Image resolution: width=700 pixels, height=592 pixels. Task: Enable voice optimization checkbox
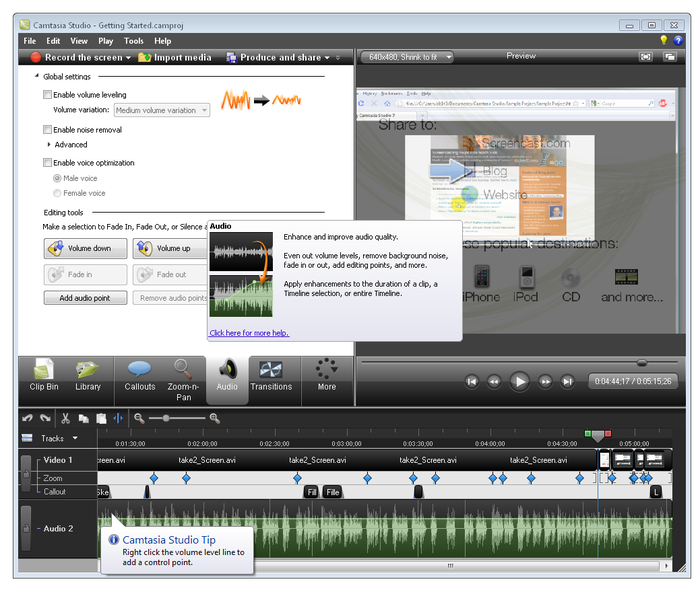pos(47,163)
